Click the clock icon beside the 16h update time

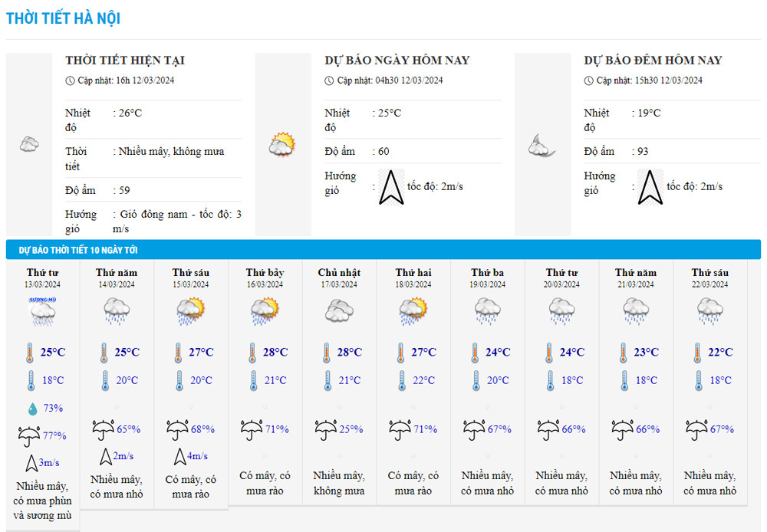click(x=71, y=80)
